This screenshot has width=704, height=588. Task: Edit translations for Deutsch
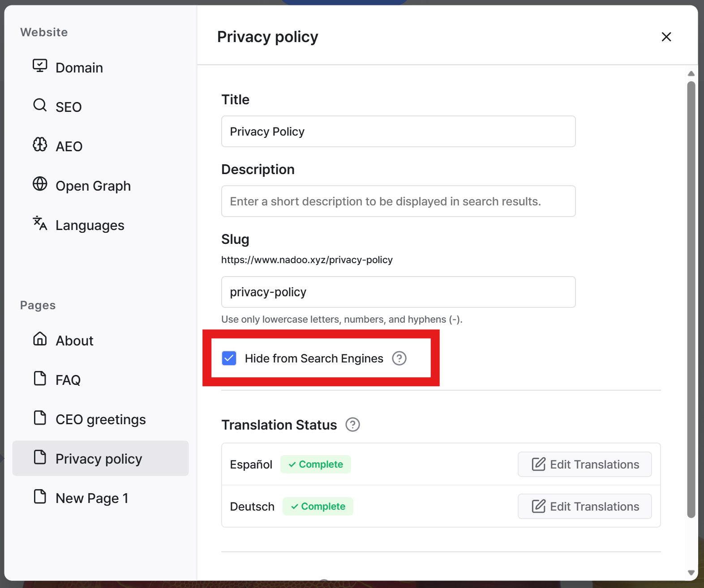pyautogui.click(x=584, y=507)
